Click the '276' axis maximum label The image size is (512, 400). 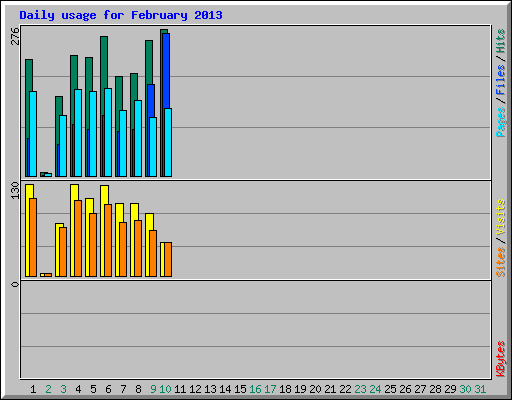[15, 36]
